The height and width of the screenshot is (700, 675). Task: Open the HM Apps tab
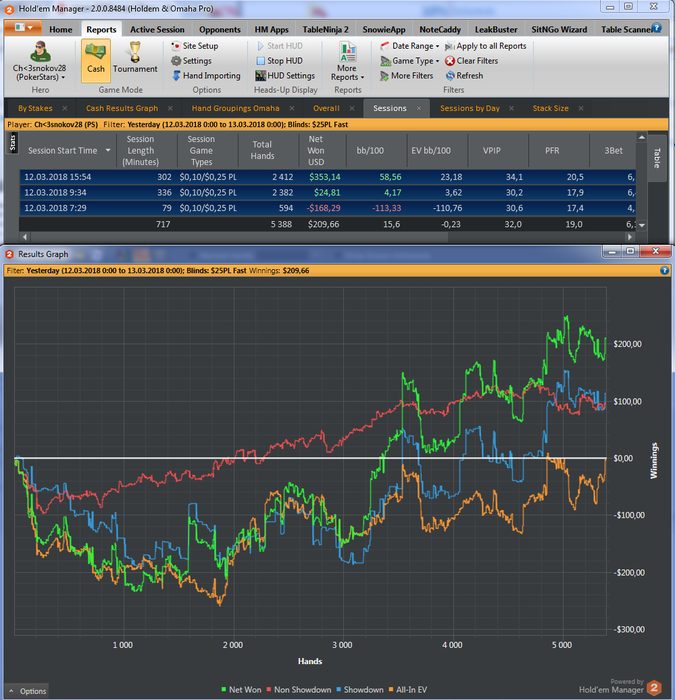click(271, 29)
